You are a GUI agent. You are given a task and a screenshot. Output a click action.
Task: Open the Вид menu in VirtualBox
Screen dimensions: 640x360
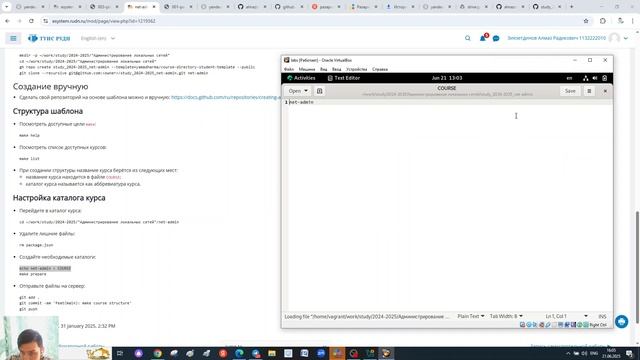(x=324, y=69)
